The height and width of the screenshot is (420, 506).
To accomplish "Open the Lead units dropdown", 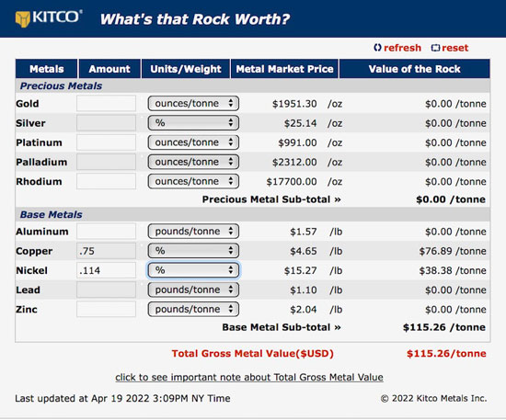I will click(193, 289).
